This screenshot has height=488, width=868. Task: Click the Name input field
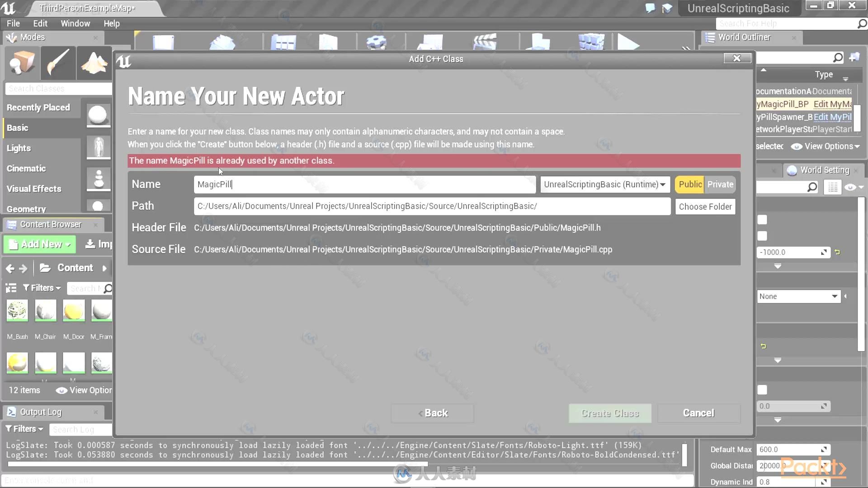click(x=364, y=184)
